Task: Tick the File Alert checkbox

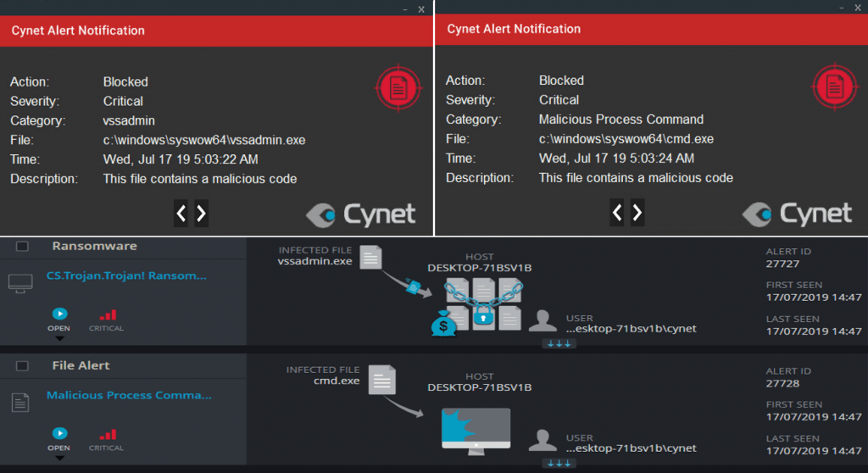Action: (x=22, y=366)
